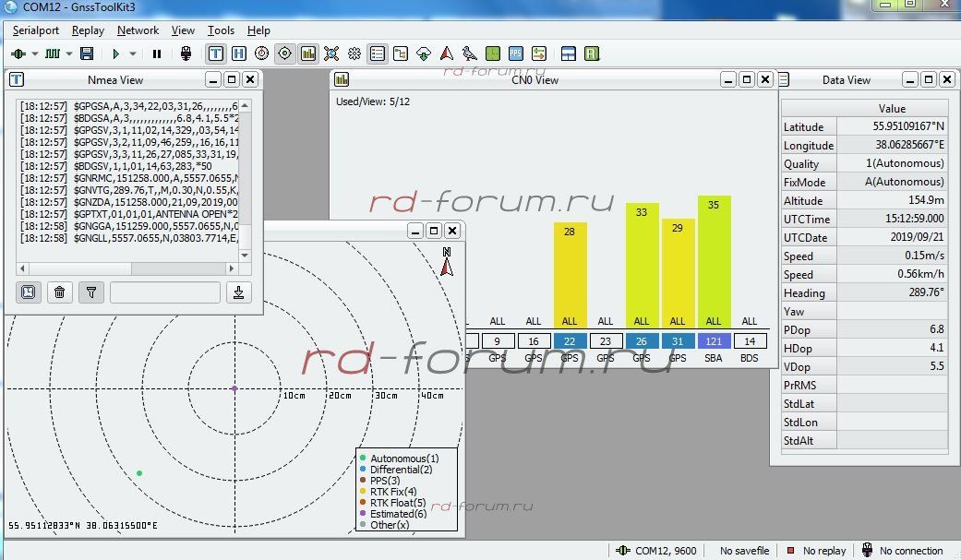Screen dimensions: 961x560
Task: Click the trash clear button in Nmea View
Action: [59, 292]
